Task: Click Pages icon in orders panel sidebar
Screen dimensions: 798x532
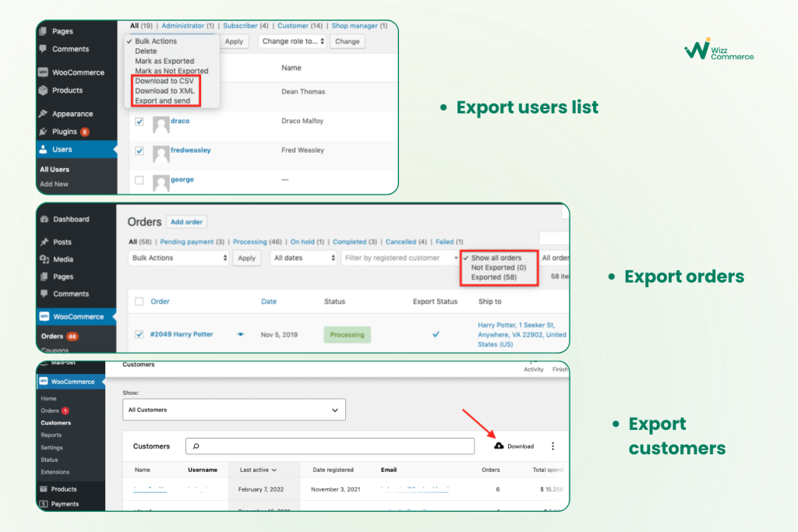Action: tap(44, 277)
